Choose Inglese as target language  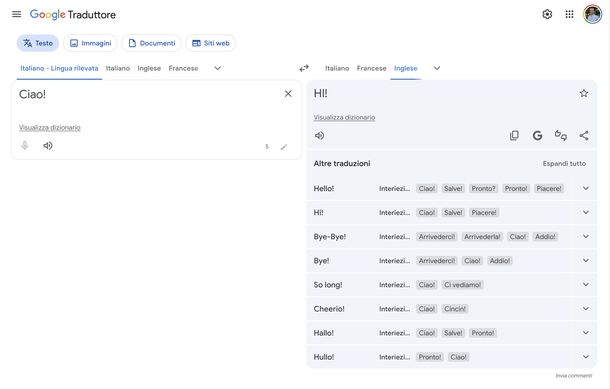(x=405, y=68)
